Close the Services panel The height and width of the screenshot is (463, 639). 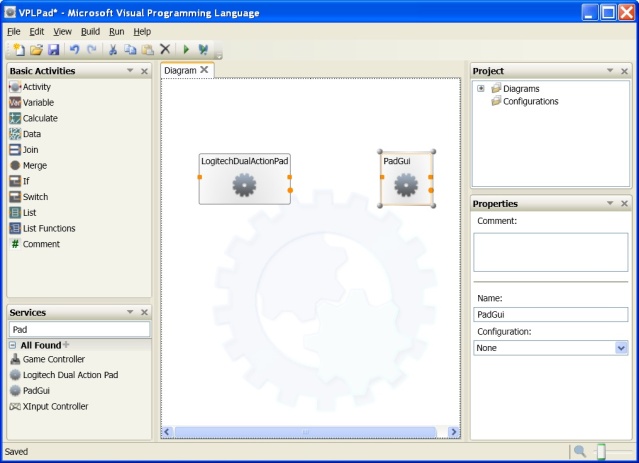pyautogui.click(x=144, y=313)
